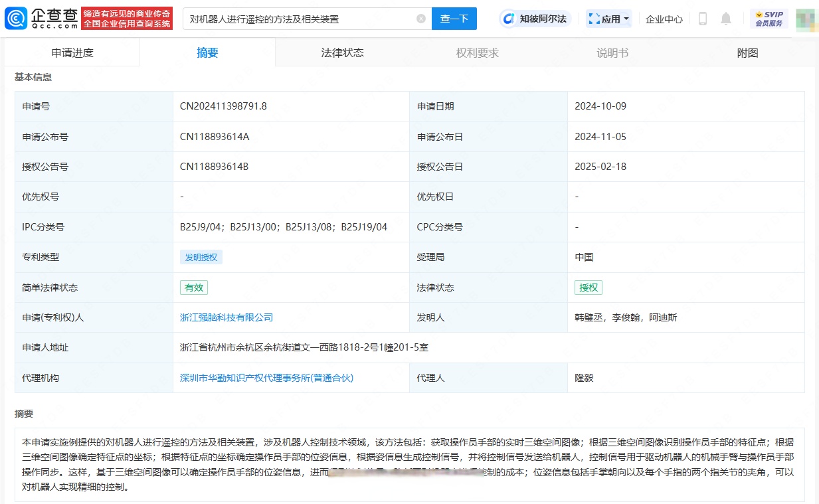Image resolution: width=819 pixels, height=504 pixels.
Task: Switch to the 说明书 tab
Action: point(612,53)
